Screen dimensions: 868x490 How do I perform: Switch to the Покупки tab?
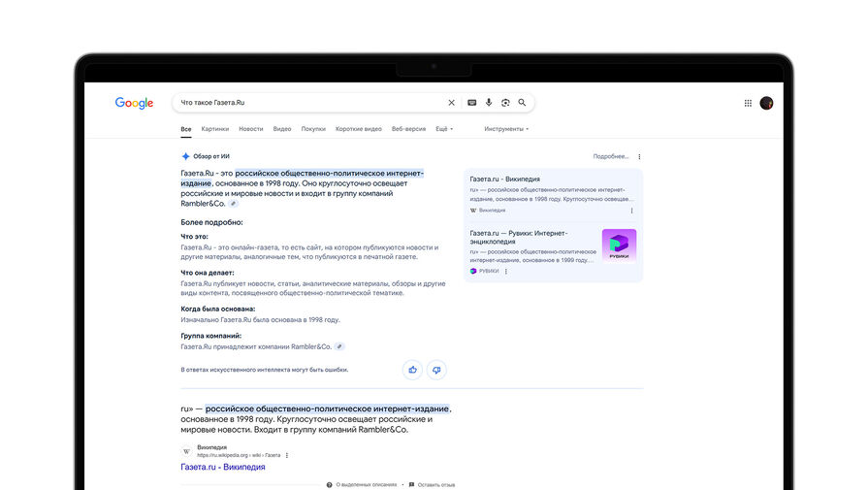point(313,129)
